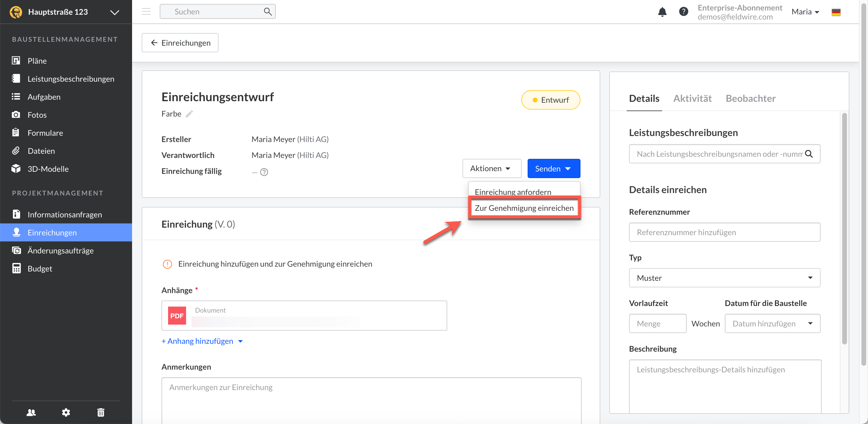
Task: Expand the Hauptstraße 123 project chevron
Action: pyautogui.click(x=115, y=13)
